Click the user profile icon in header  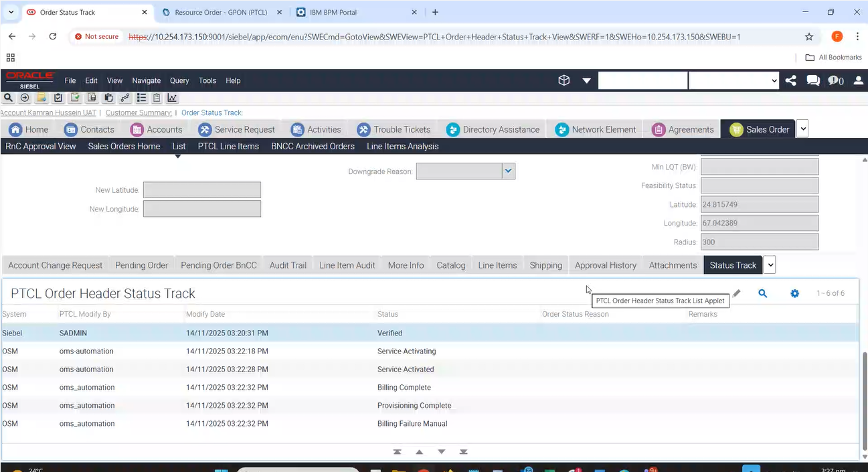point(858,80)
